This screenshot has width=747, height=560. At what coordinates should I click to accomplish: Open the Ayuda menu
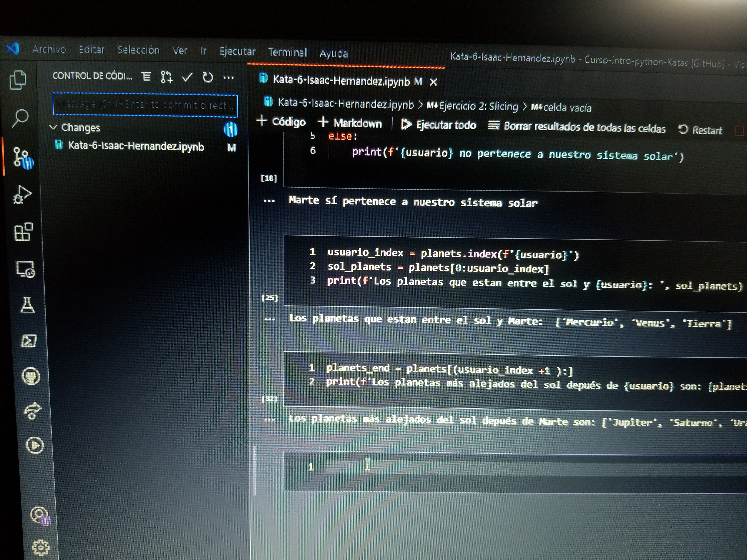(334, 53)
